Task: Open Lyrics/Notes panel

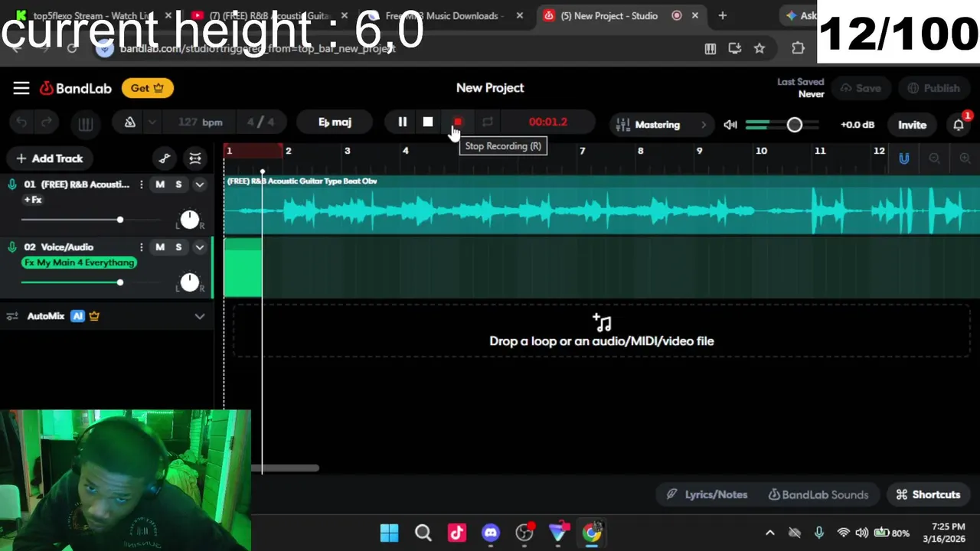Action: pyautogui.click(x=707, y=494)
